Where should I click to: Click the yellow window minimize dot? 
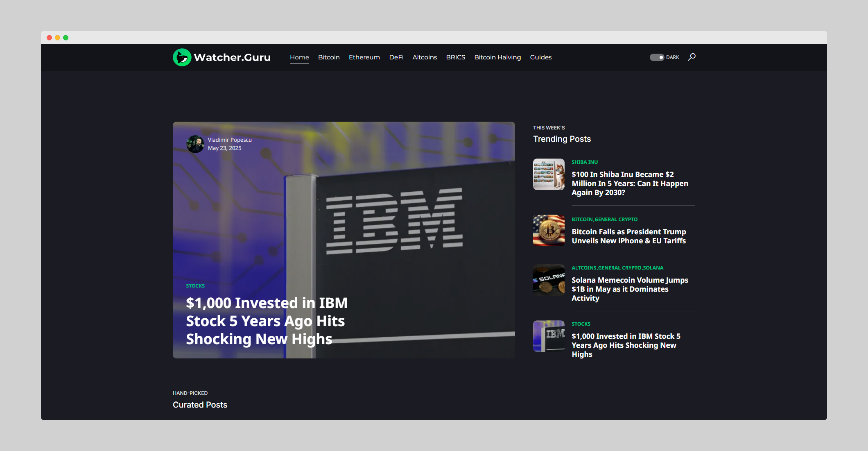[57, 38]
